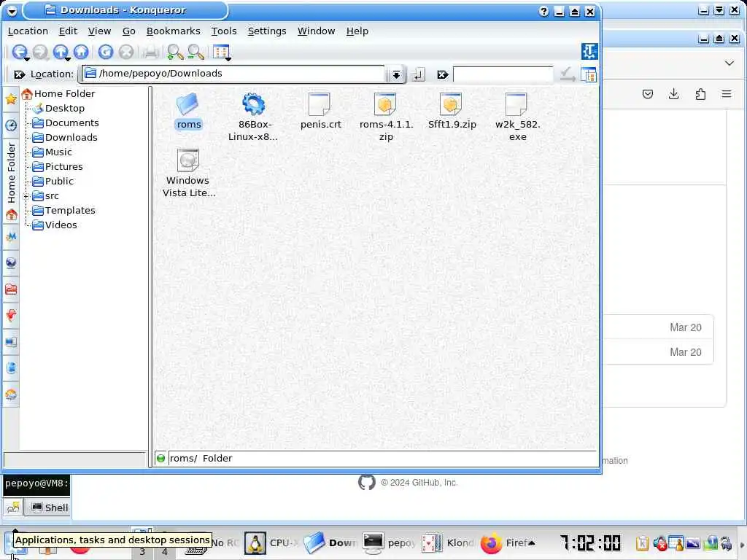Select Pictures in the folder tree
The width and height of the screenshot is (747, 560).
point(57,167)
